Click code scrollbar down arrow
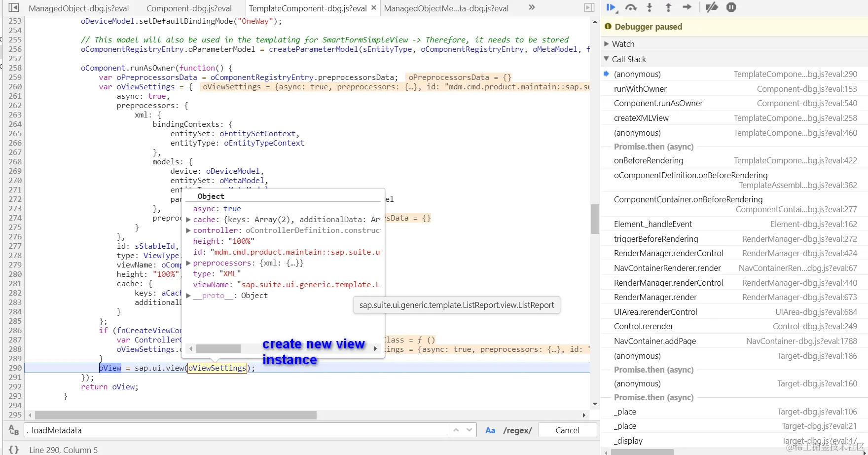Image resolution: width=868 pixels, height=455 pixels. pyautogui.click(x=595, y=404)
